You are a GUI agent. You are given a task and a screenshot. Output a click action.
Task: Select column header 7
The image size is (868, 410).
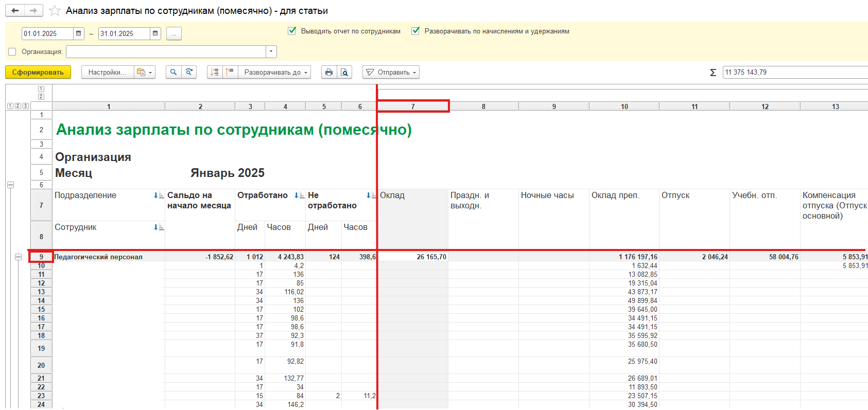point(413,106)
